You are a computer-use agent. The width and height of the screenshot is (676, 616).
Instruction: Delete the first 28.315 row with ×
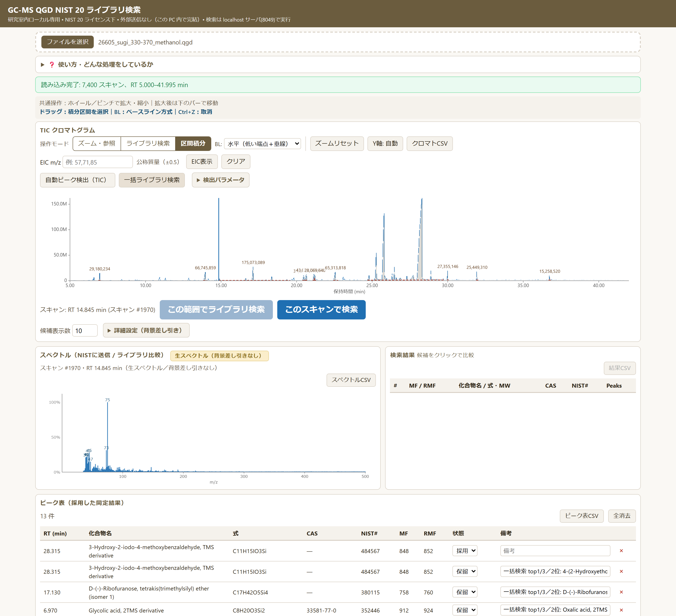[621, 551]
